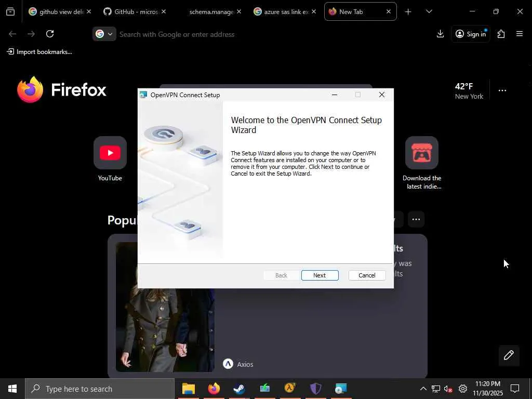Open the network status tray icon
This screenshot has width=532, height=399.
436,389
